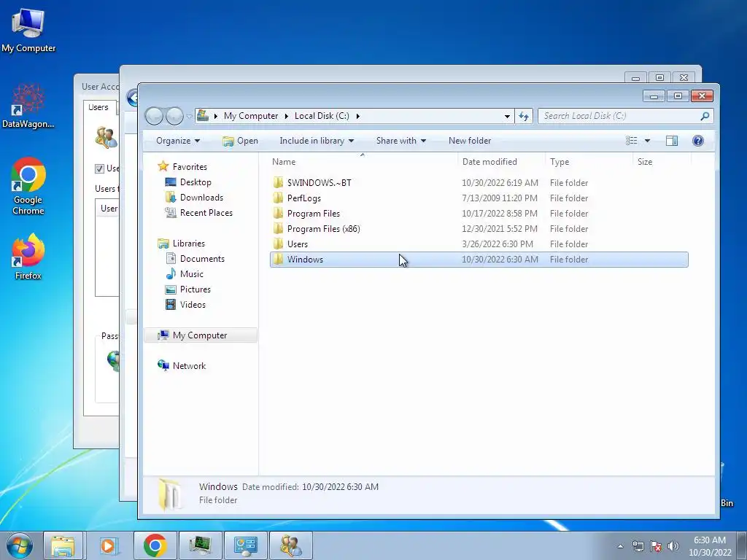
Task: Click the DataWagon desktop shortcut
Action: (x=28, y=106)
